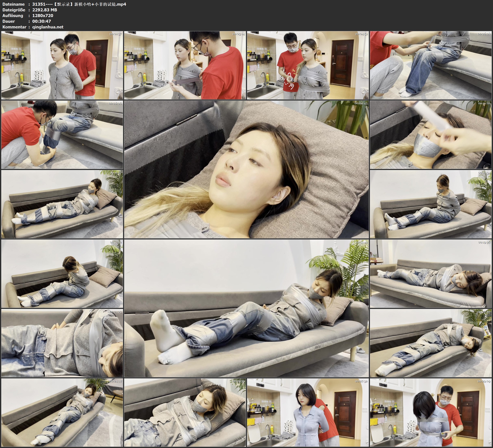This screenshot has height=448, width=493.
Task: Select the thumbnail marked 00:19:26
Action: 431,273
